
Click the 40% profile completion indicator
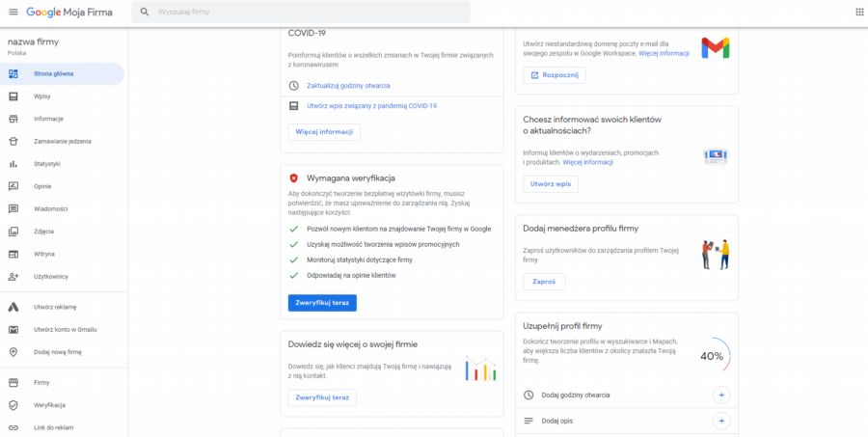click(x=712, y=356)
